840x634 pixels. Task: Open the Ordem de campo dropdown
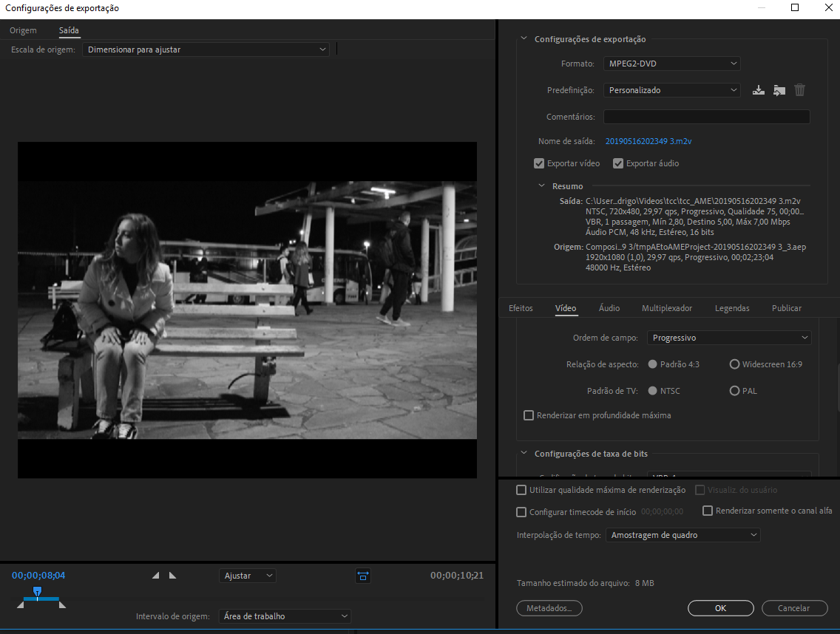point(728,338)
